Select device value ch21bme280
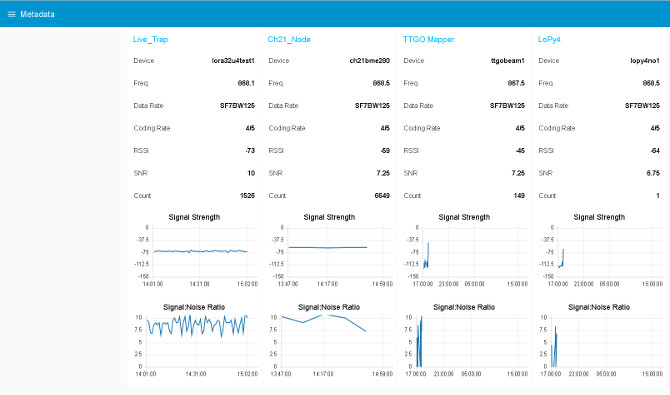 click(370, 61)
